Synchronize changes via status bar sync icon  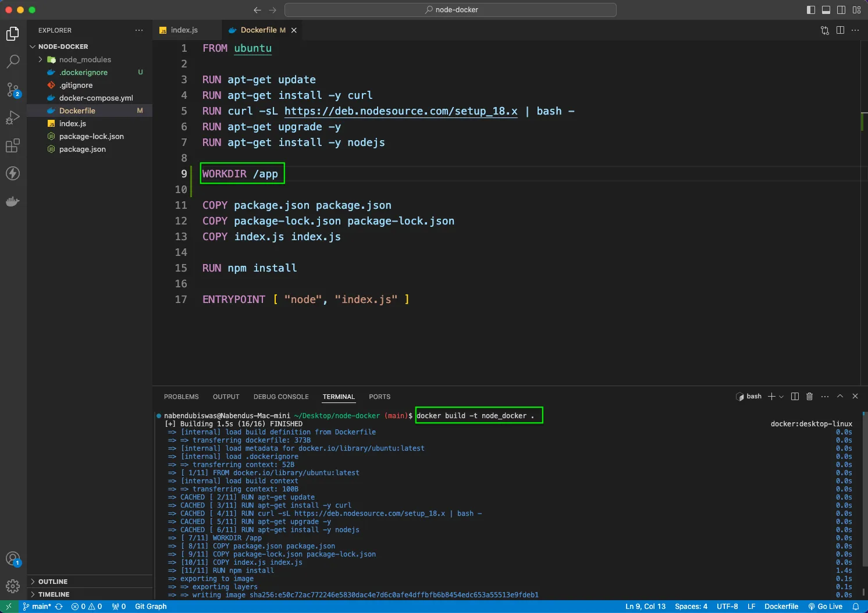coord(59,607)
